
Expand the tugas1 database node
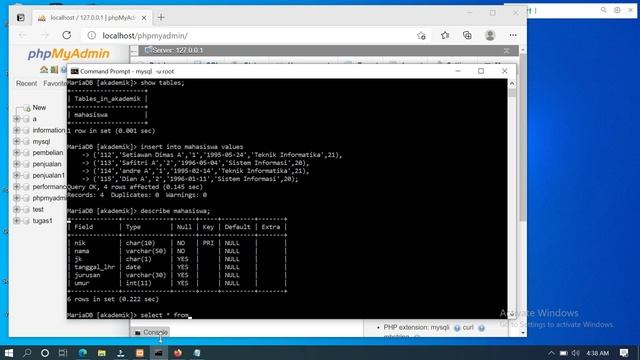click(17, 221)
